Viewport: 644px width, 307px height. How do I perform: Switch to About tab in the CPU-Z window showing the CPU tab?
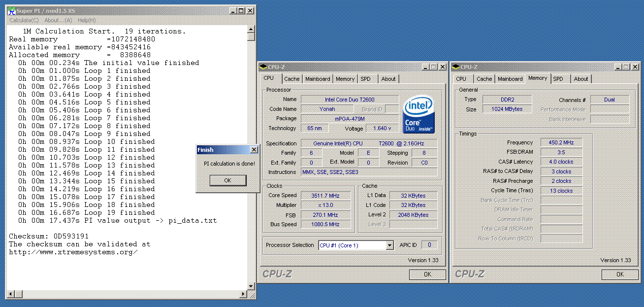(388, 79)
